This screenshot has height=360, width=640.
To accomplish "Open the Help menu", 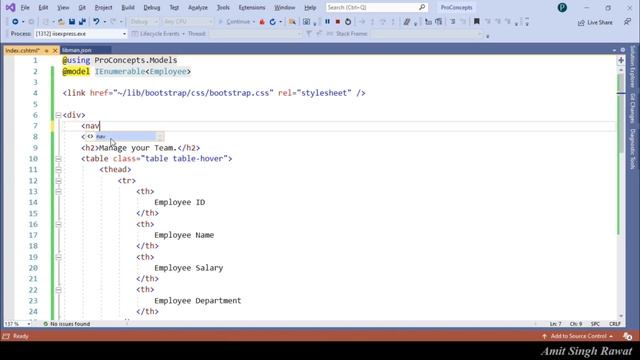I will click(310, 7).
